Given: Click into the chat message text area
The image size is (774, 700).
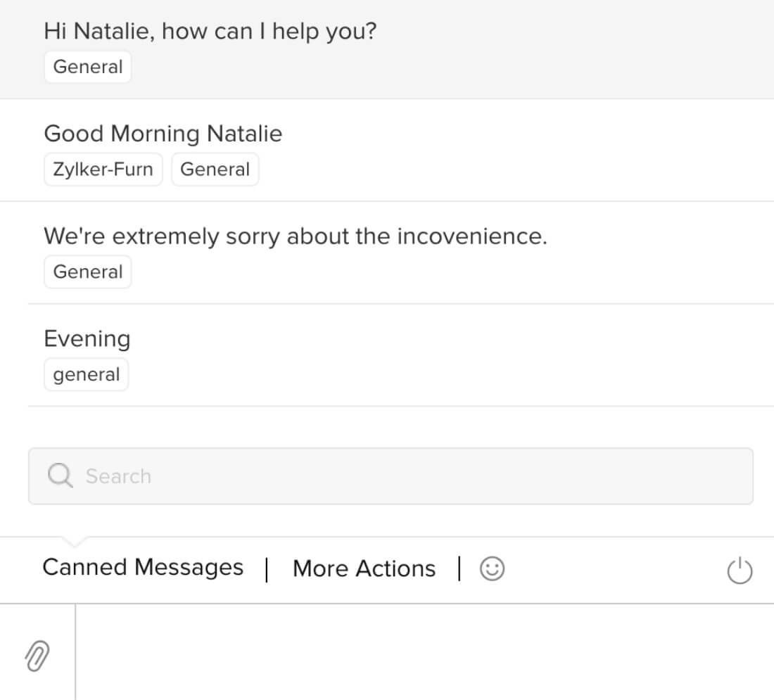Looking at the screenshot, I should point(422,652).
